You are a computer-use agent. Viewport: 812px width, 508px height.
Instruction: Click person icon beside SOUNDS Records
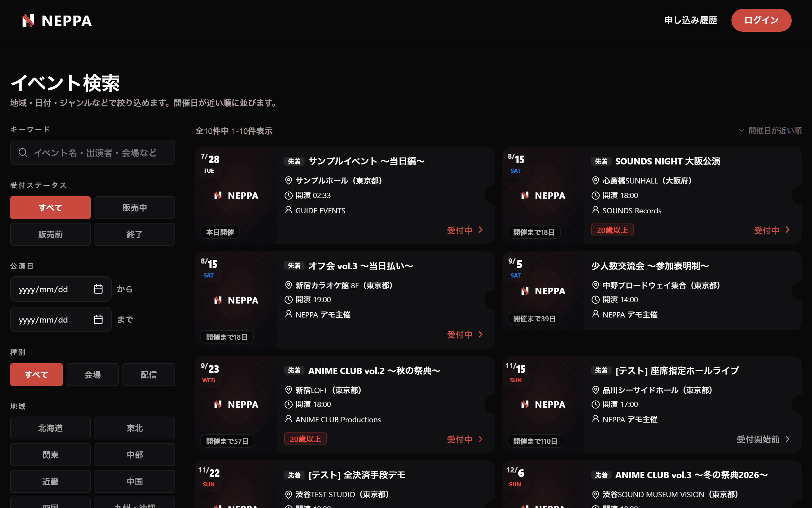pos(595,210)
